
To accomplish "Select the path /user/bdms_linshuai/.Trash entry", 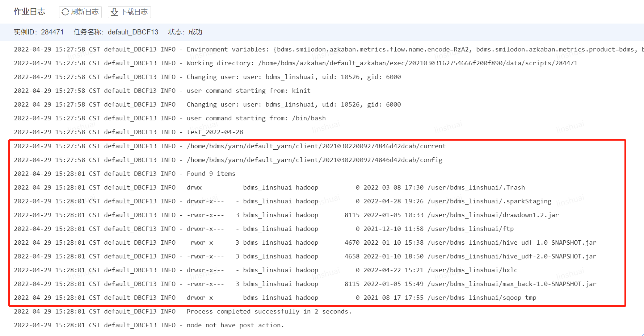I will click(x=475, y=187).
